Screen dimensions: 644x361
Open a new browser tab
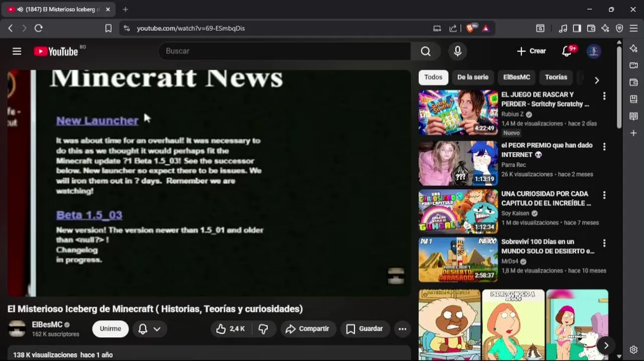[x=125, y=10]
